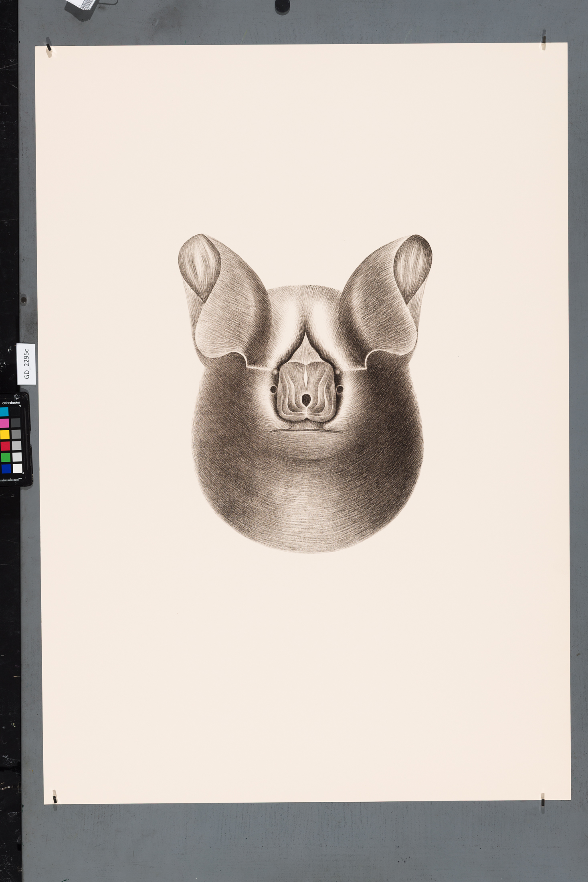Click the white patch on the colorchecker
The width and height of the screenshot is (588, 882).
click(17, 468)
